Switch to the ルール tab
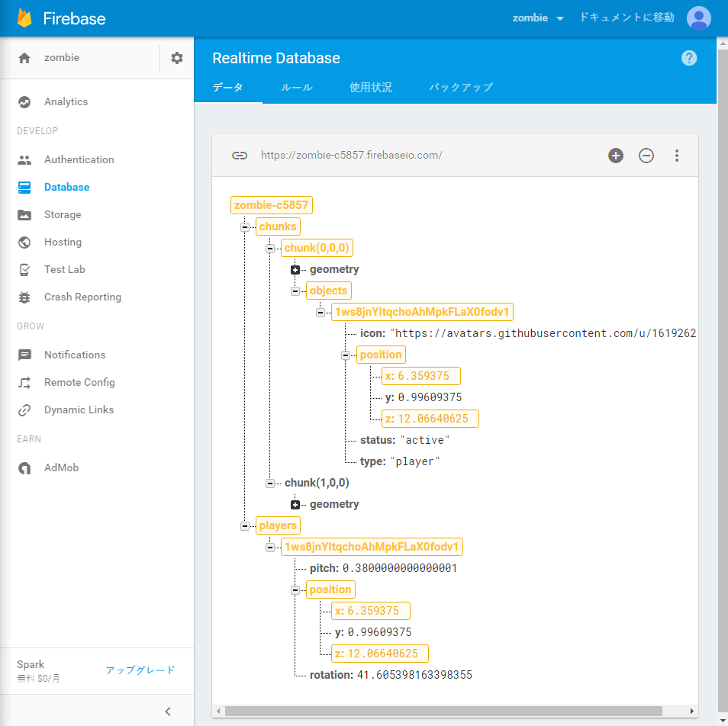This screenshot has width=728, height=726. pyautogui.click(x=297, y=87)
